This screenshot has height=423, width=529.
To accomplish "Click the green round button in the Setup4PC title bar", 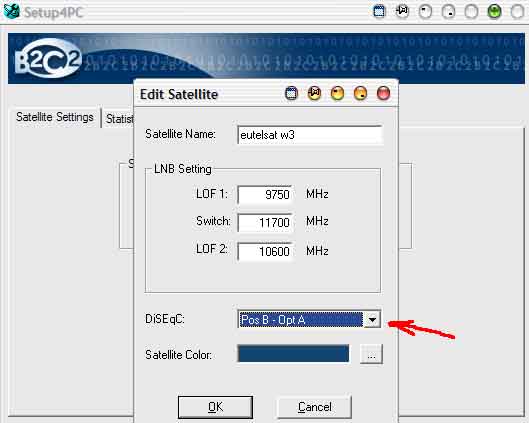I will 494,12.
